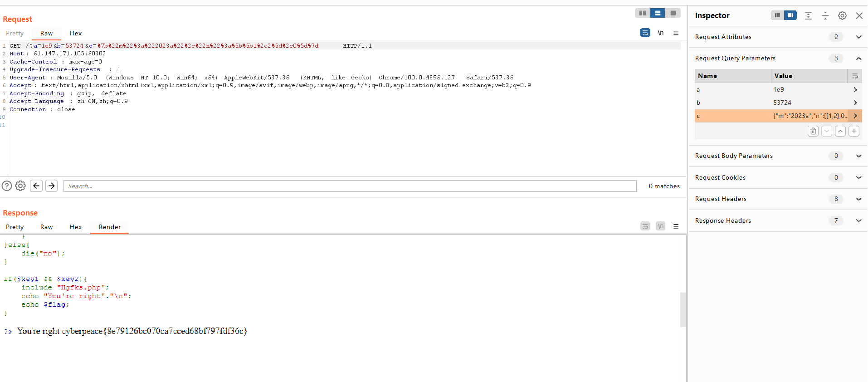Click the Connection: close header line
Screen dimensions: 868x382
(x=42, y=109)
